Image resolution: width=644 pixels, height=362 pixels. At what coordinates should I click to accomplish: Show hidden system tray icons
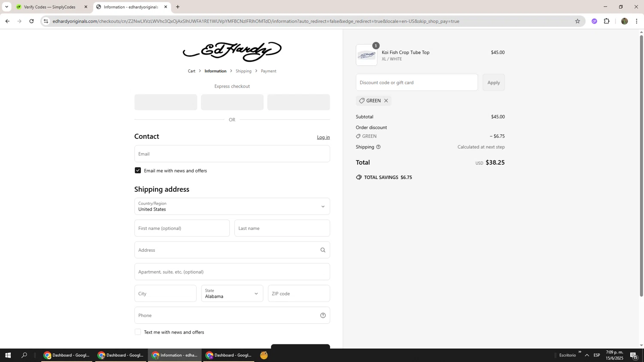[x=587, y=355]
